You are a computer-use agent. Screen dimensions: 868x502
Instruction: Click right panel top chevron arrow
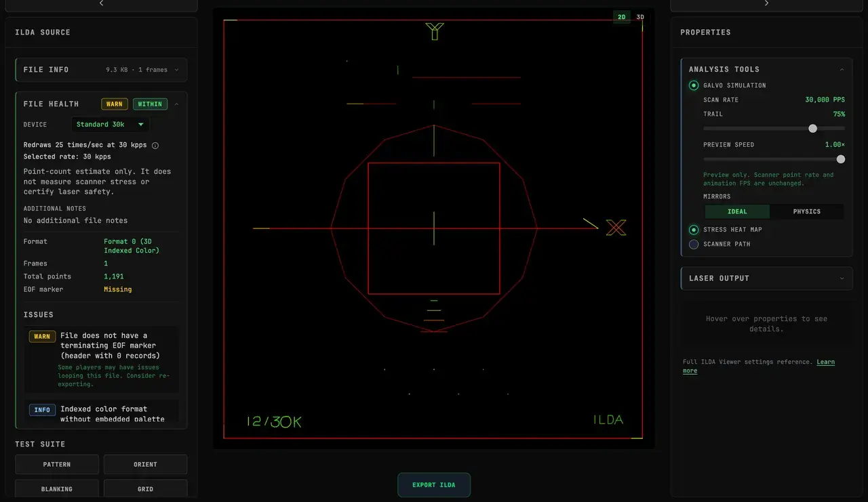[x=766, y=3]
